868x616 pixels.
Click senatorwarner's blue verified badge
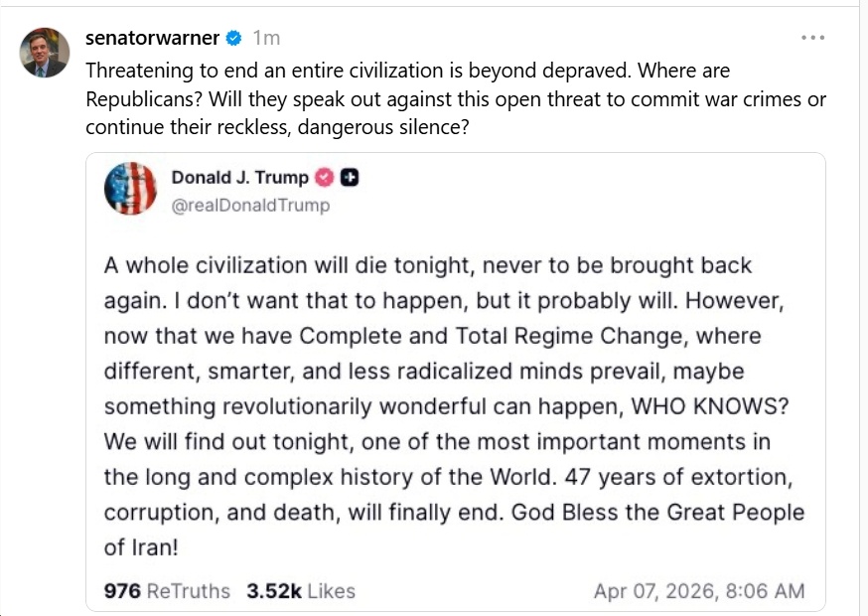pyautogui.click(x=234, y=39)
